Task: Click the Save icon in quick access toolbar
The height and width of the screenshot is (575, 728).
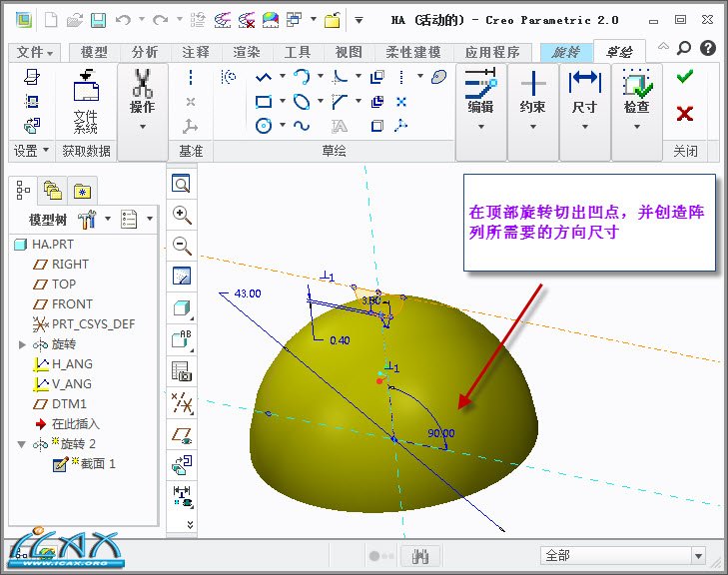Action: coord(98,20)
